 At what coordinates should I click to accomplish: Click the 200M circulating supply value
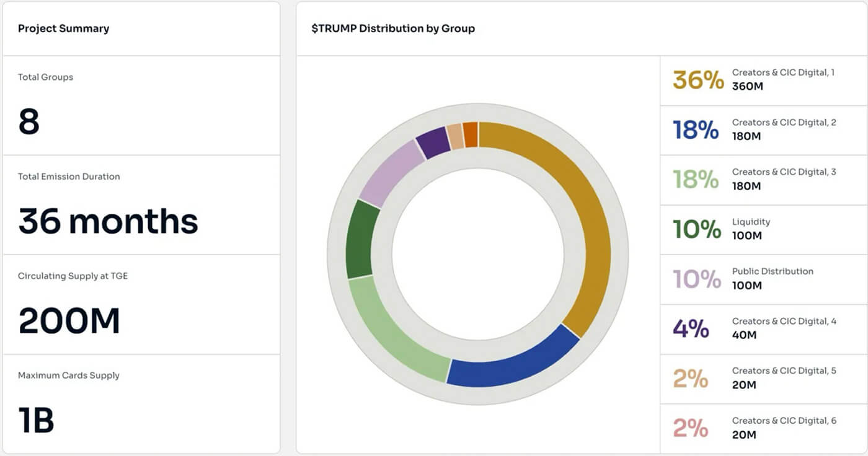click(69, 321)
